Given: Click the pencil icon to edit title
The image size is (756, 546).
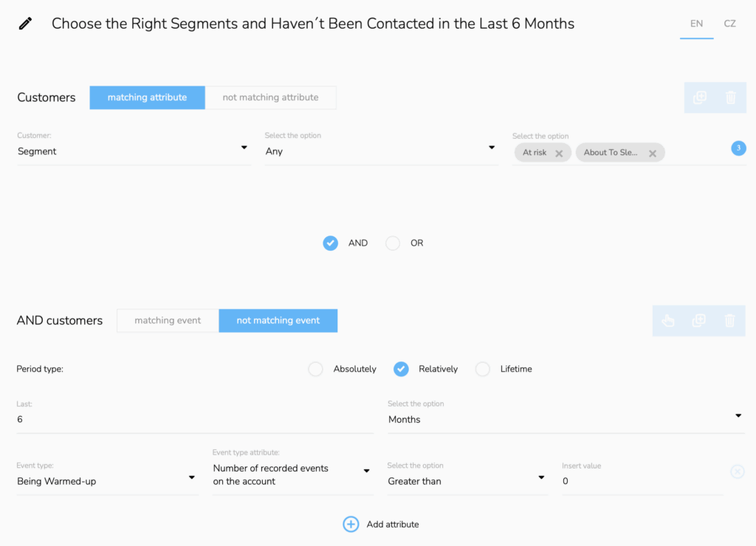Looking at the screenshot, I should tap(26, 24).
